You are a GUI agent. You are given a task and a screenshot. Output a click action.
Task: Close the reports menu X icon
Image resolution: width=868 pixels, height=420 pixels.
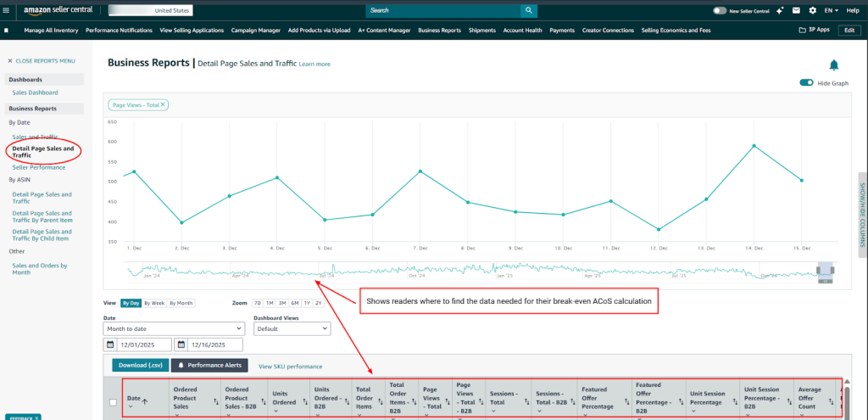pyautogui.click(x=10, y=61)
